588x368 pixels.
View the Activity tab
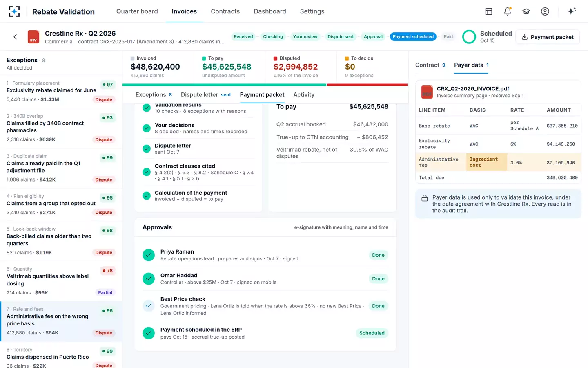(304, 95)
